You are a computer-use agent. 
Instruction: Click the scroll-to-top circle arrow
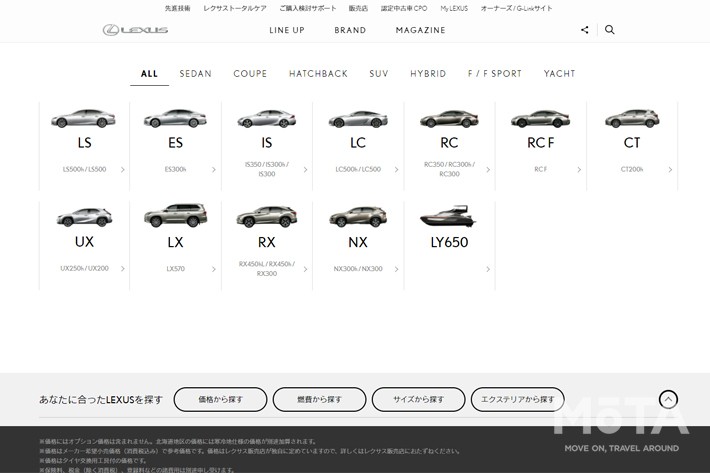point(668,399)
